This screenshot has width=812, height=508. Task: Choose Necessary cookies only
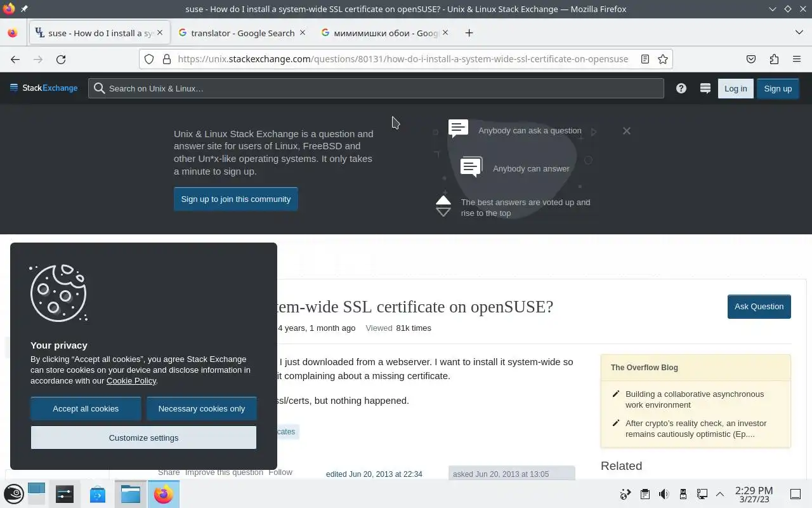click(202, 408)
